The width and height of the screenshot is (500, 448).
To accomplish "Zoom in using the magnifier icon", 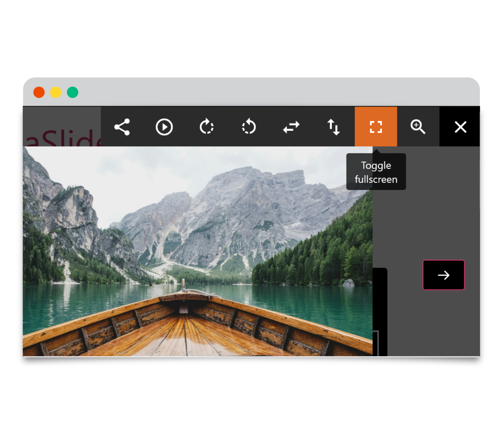I will [x=418, y=127].
